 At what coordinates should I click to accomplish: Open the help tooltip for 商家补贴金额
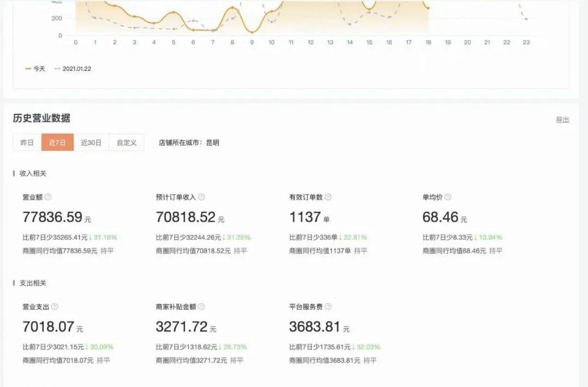201,306
